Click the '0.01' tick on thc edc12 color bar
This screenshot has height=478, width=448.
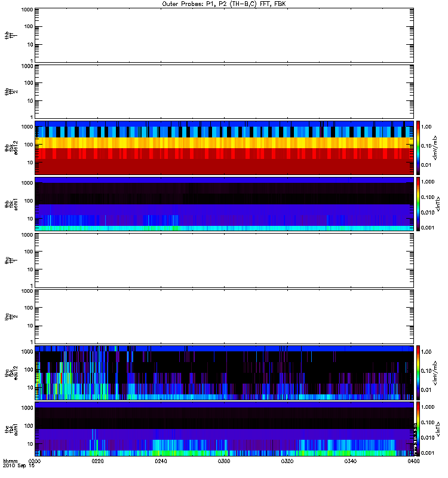pyautogui.click(x=426, y=390)
